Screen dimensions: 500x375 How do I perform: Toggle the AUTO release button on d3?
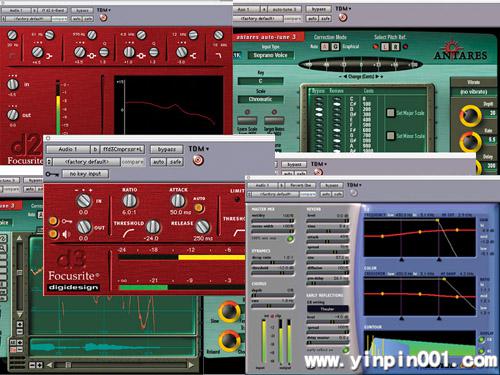[199, 208]
